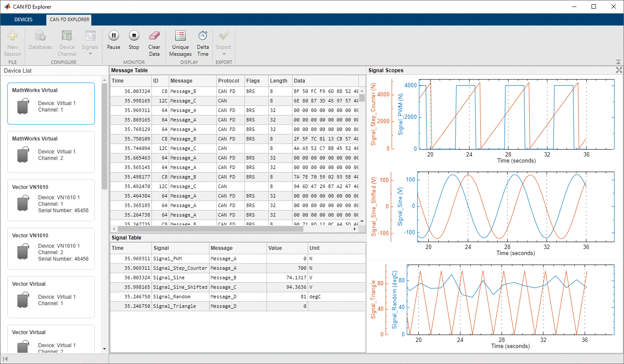624x364 pixels.
Task: Select the CAN FD EXPLORER tab
Action: [x=68, y=19]
